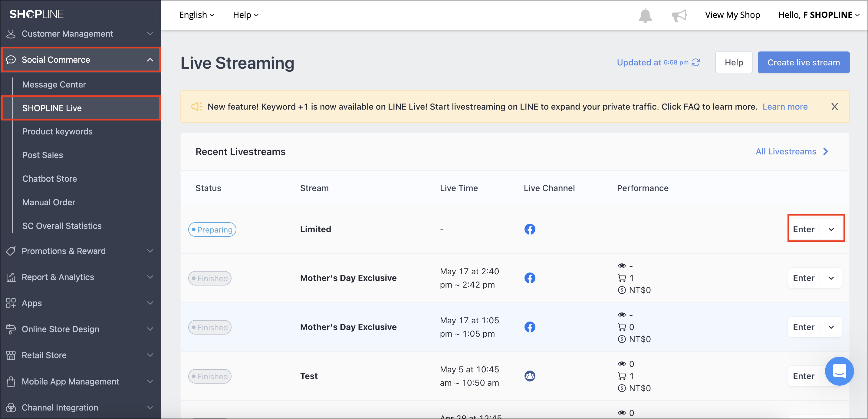
Task: Click the cart icon in Test row
Action: coord(622,376)
